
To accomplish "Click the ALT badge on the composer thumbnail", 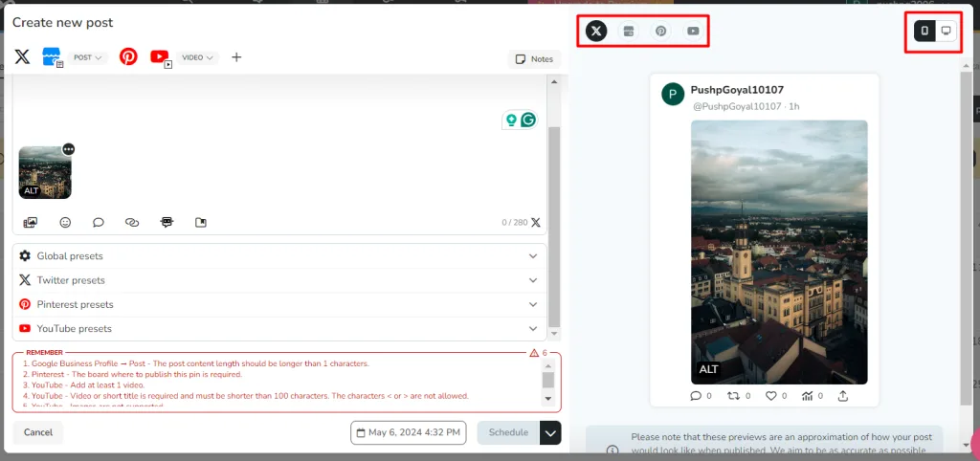I will pos(32,190).
